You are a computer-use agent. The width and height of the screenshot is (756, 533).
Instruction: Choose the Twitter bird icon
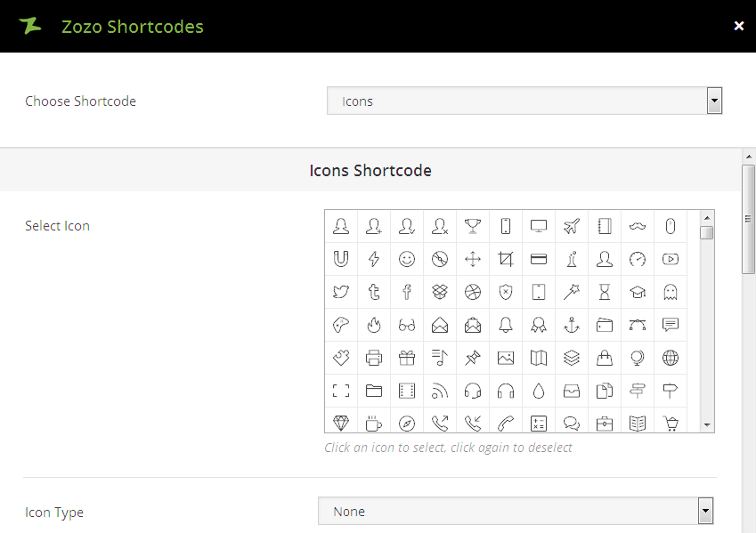(341, 292)
